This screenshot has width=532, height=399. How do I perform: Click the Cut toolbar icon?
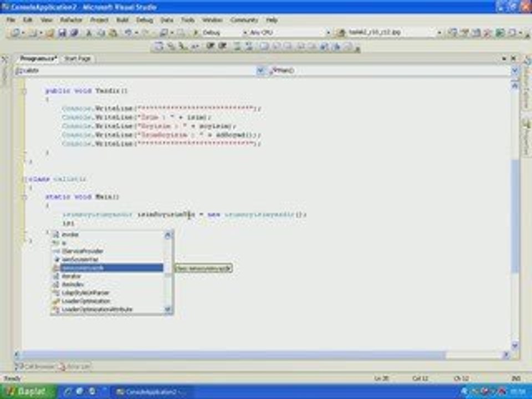pyautogui.click(x=89, y=33)
